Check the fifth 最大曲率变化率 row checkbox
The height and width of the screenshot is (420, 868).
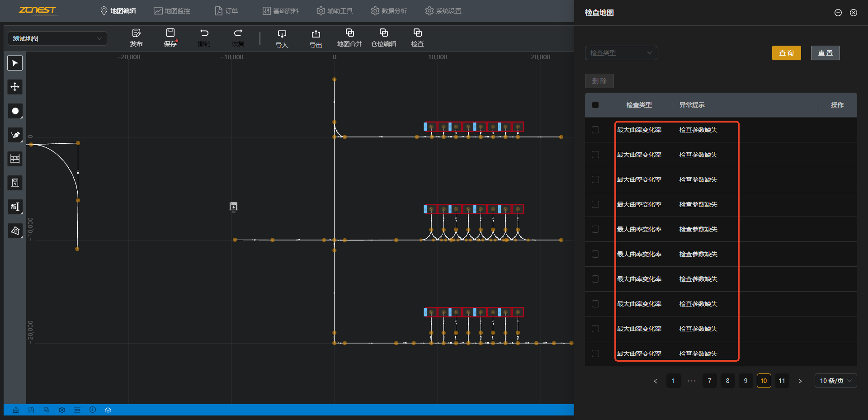595,229
